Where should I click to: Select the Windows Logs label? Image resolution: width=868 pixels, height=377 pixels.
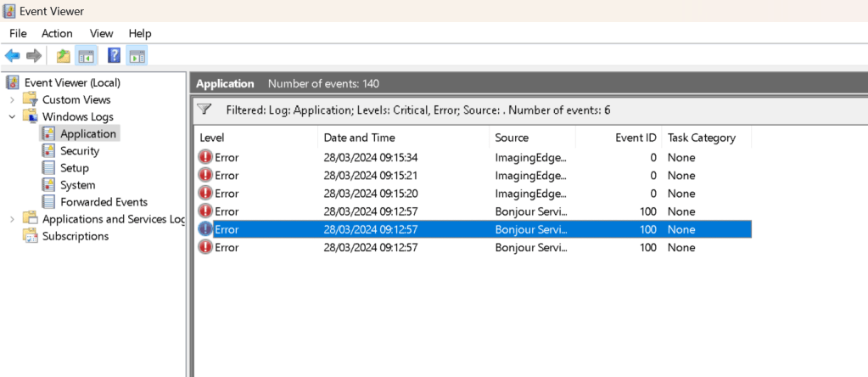pos(78,117)
